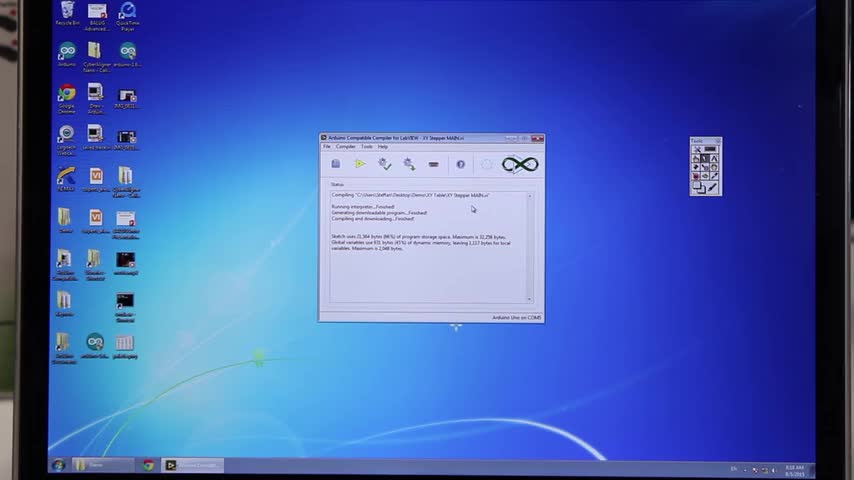854x480 pixels.
Task: Open the Compiler menu
Action: (345, 147)
